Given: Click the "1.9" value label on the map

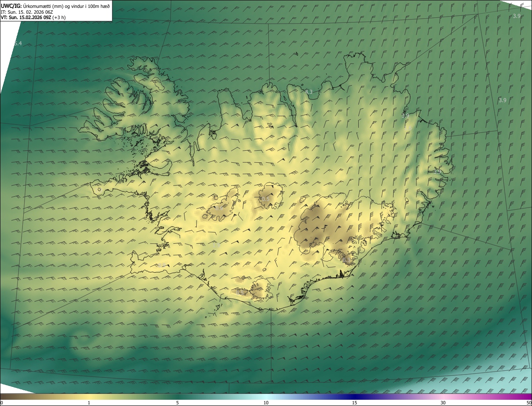Looking at the screenshot, I should 217,245.
